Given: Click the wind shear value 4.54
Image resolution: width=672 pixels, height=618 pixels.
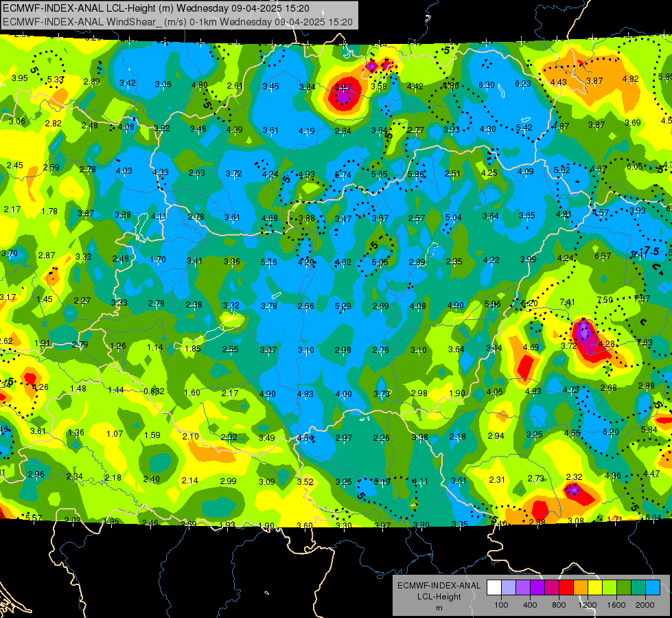Looking at the screenshot, I should (x=305, y=438).
